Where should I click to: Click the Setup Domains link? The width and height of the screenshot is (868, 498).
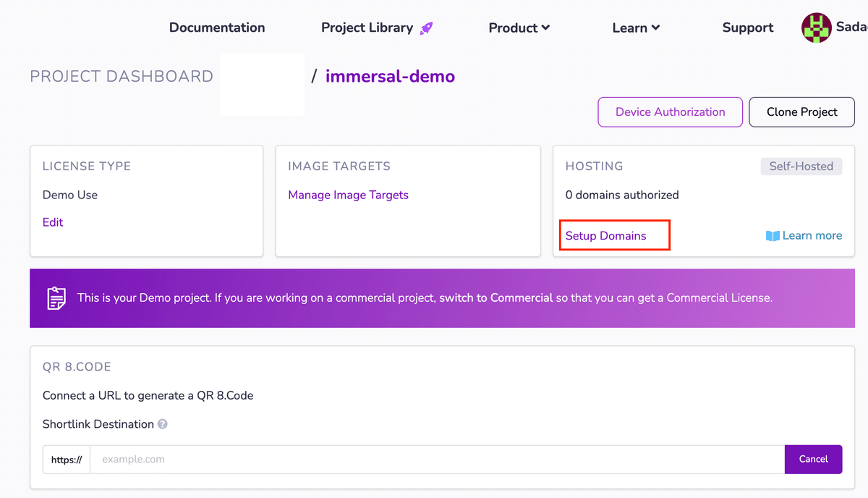(x=606, y=236)
